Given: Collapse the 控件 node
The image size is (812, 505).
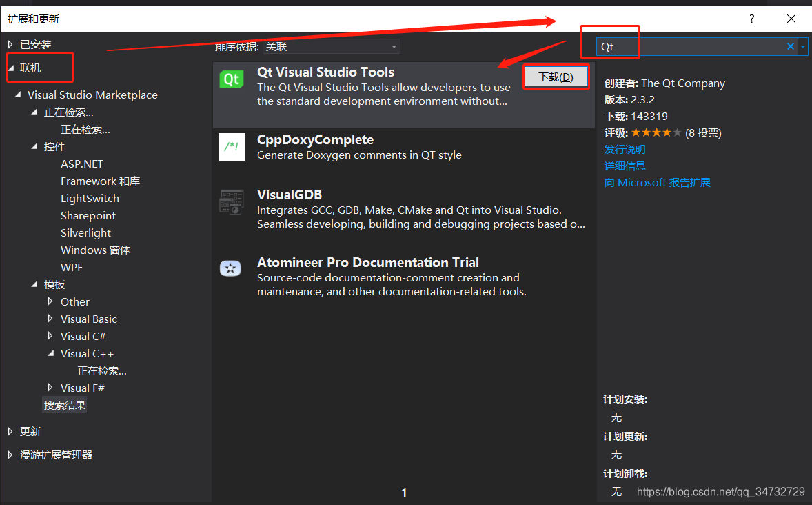Looking at the screenshot, I should point(34,146).
